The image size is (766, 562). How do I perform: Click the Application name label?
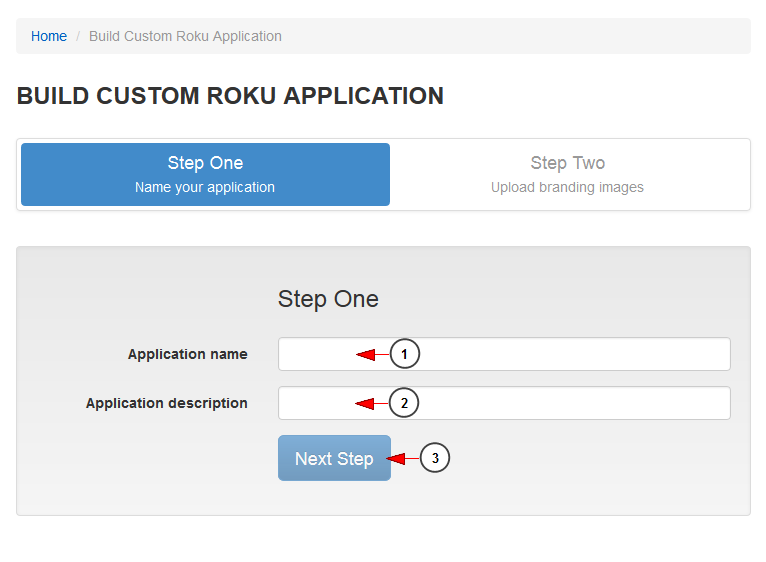pos(188,354)
